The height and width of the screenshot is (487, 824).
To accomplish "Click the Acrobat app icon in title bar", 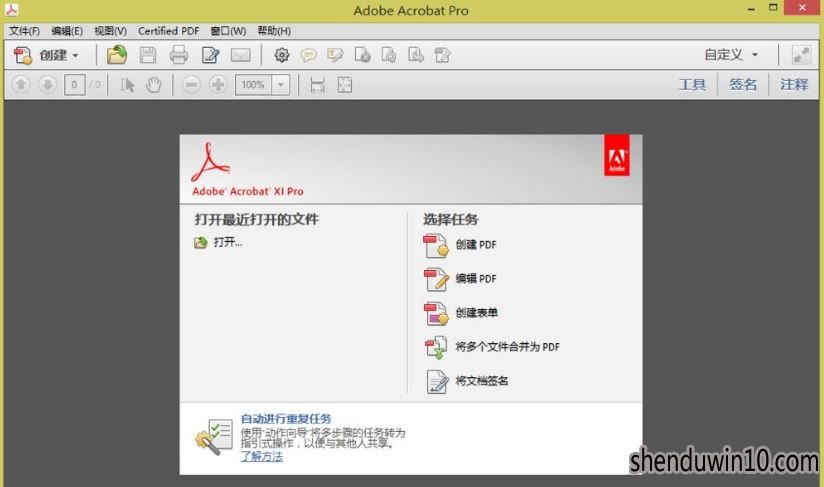I will (x=12, y=9).
